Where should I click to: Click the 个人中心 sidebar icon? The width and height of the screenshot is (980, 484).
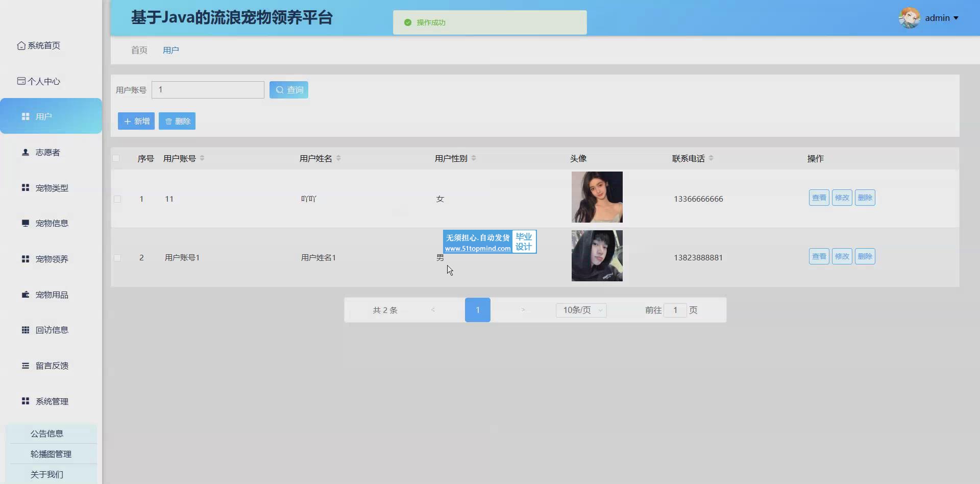[21, 81]
